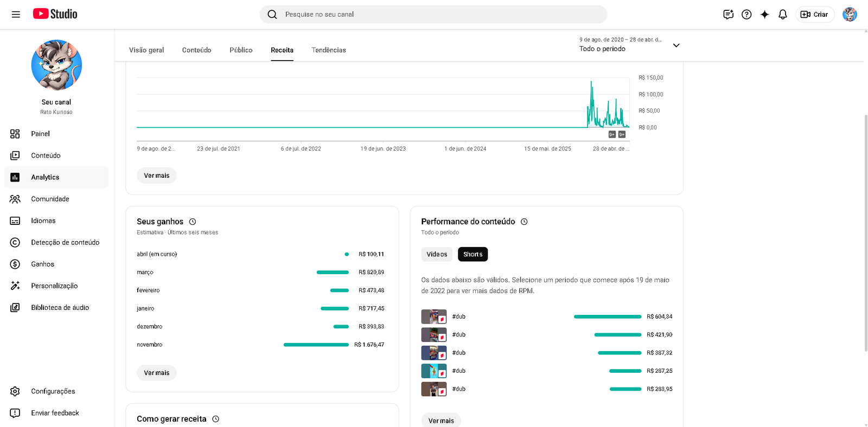Viewport: 868px width, 427px height.
Task: Click the search field Pesquise no seu canal
Action: click(433, 15)
